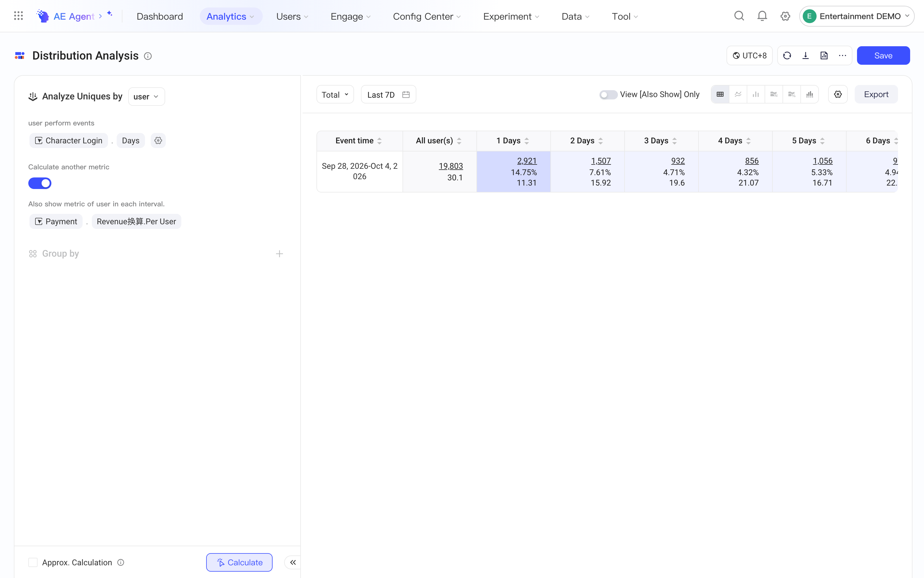
Task: Click the Export button
Action: pos(876,95)
